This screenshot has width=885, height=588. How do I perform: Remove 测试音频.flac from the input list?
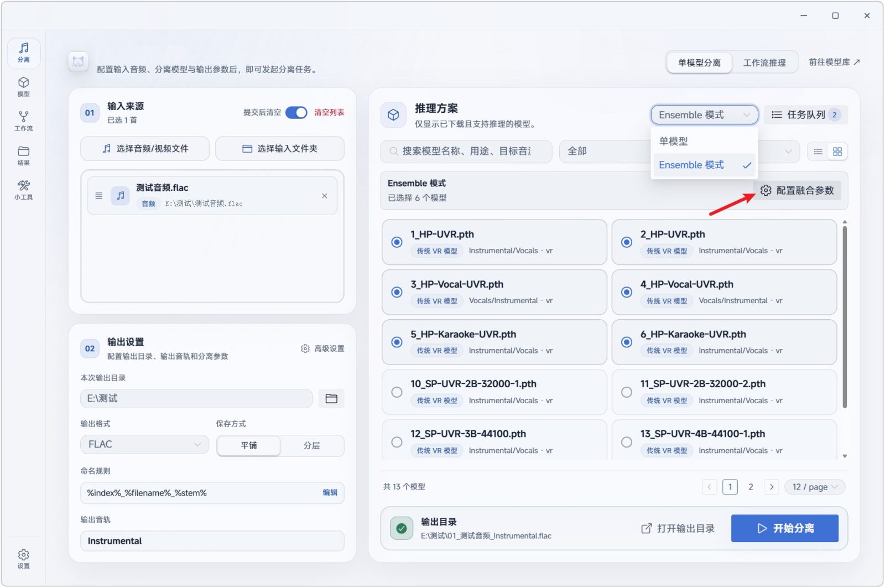pos(325,196)
